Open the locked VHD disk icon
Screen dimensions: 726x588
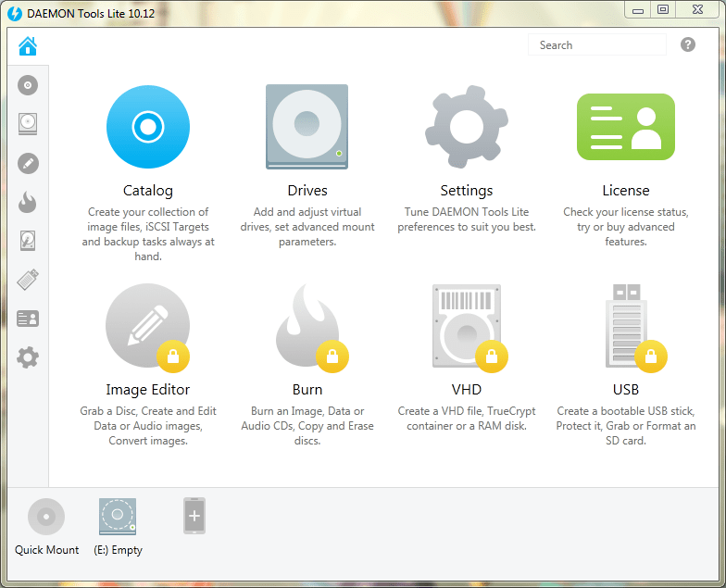[467, 326]
